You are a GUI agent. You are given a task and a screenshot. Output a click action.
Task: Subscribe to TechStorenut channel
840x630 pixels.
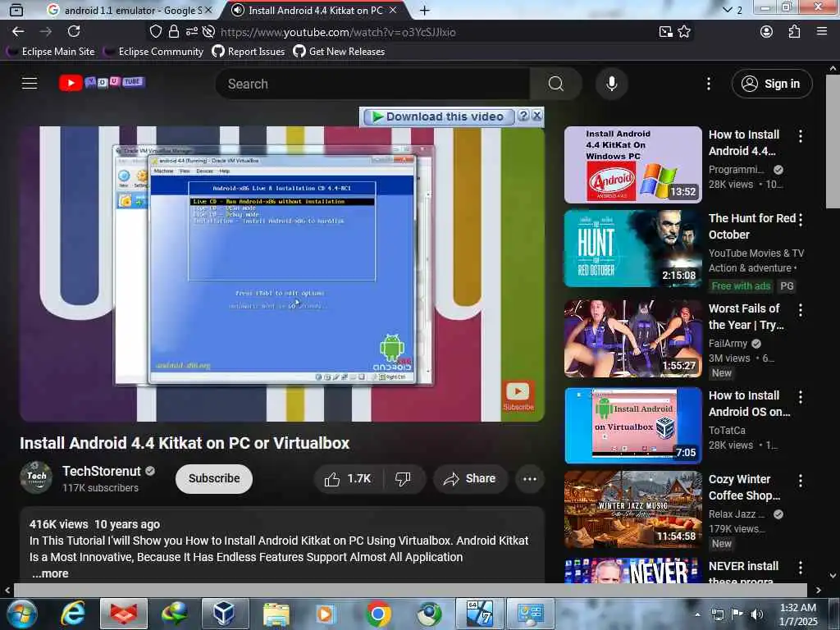click(214, 478)
